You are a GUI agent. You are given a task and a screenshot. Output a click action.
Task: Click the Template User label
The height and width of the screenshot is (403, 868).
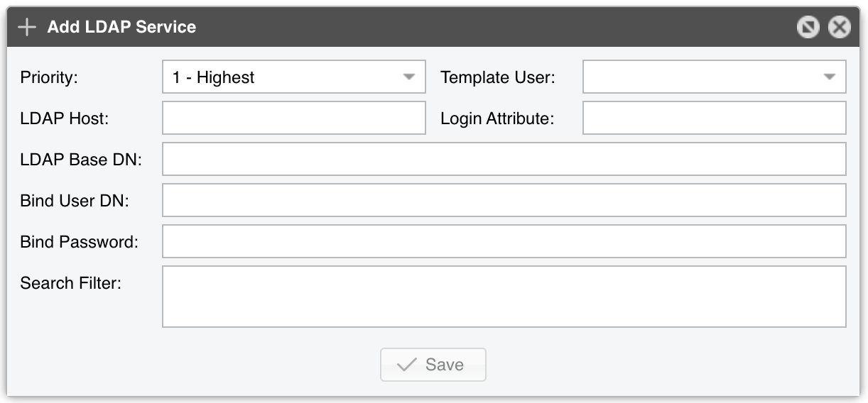click(498, 77)
